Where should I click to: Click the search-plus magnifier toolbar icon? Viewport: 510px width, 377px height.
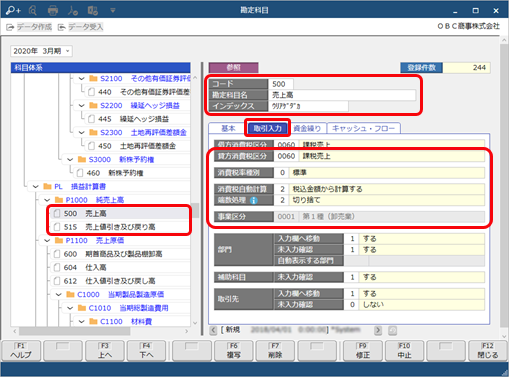(x=13, y=11)
